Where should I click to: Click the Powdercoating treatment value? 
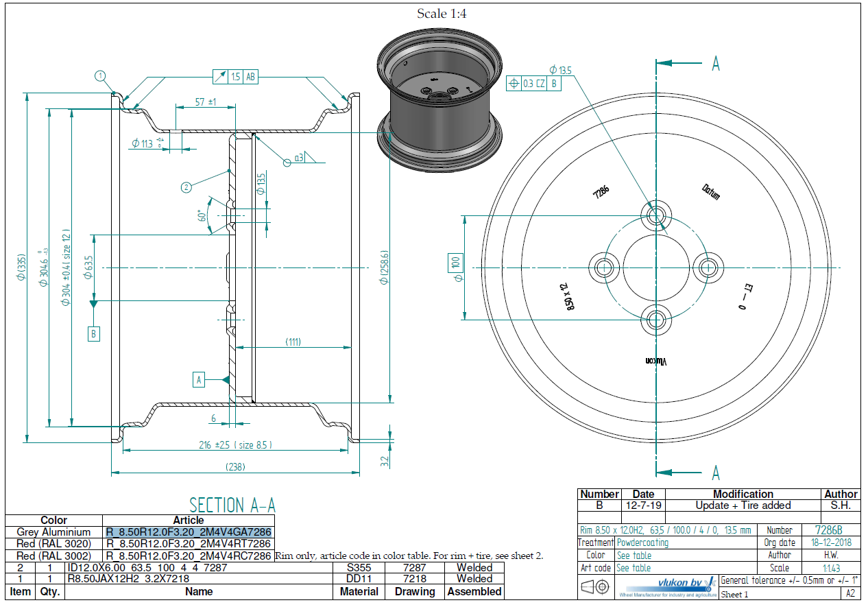pyautogui.click(x=642, y=543)
